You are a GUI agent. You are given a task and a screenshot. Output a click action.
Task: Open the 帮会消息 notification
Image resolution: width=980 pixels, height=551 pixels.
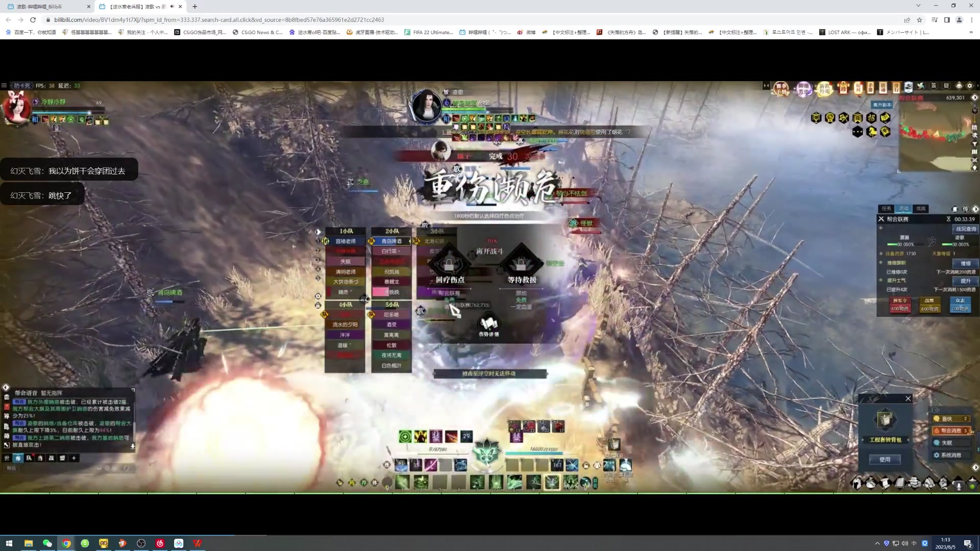(x=951, y=431)
